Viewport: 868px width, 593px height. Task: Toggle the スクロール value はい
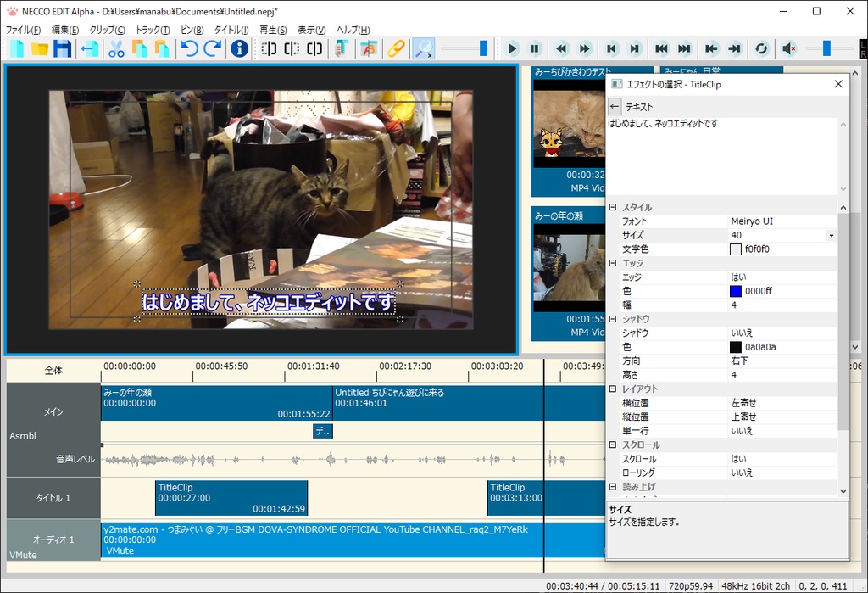pyautogui.click(x=738, y=459)
